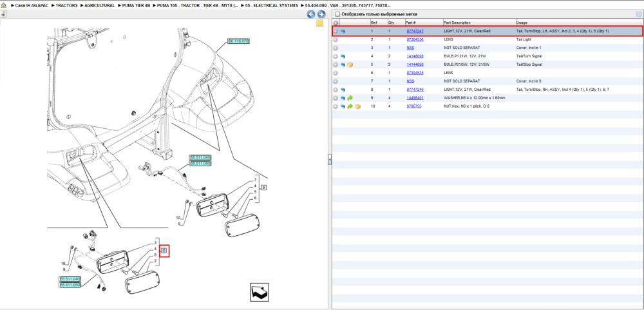Screen dimensions: 644x310
Task: Toggle 'Отобразить только выбранные метки' checkbox
Action: pos(337,14)
